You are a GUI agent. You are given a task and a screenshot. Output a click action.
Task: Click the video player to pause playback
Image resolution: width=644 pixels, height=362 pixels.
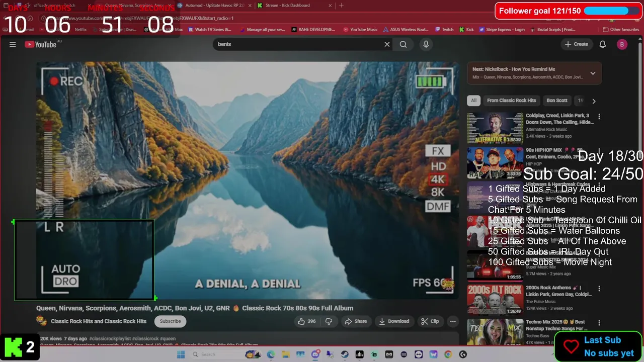click(247, 180)
